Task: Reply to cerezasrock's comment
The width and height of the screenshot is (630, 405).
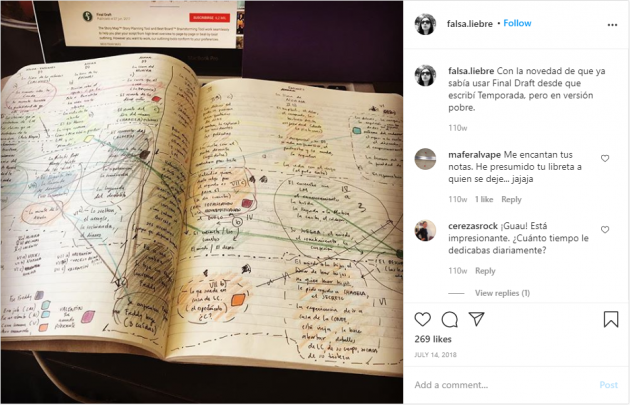Action: pos(485,271)
